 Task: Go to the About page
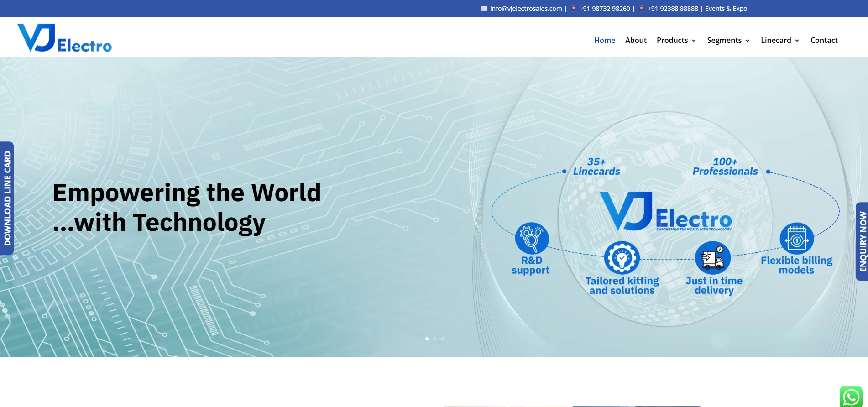coord(636,40)
